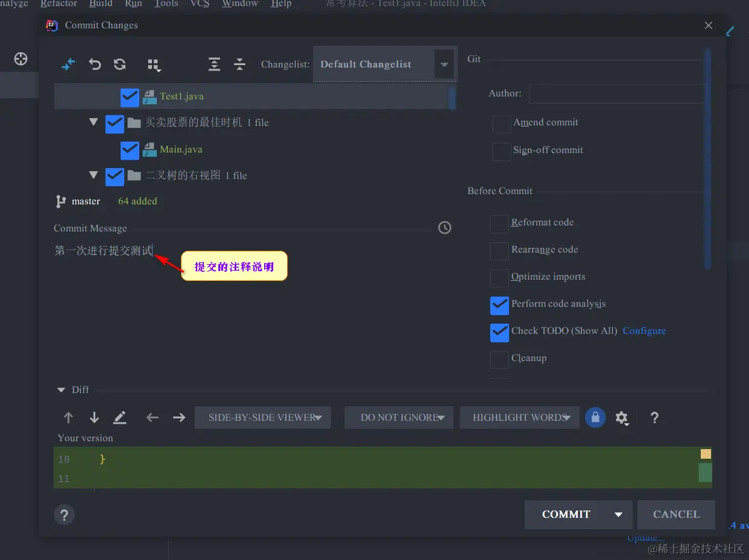This screenshot has height=560, width=749.
Task: Collapse the 买卖股票的最佳时机 folder node
Action: [93, 122]
